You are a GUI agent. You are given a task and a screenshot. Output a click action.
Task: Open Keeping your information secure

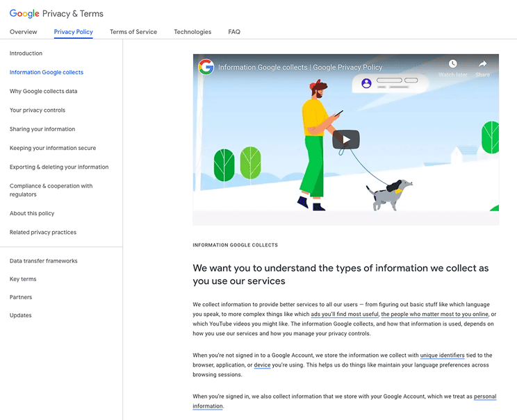coord(53,148)
